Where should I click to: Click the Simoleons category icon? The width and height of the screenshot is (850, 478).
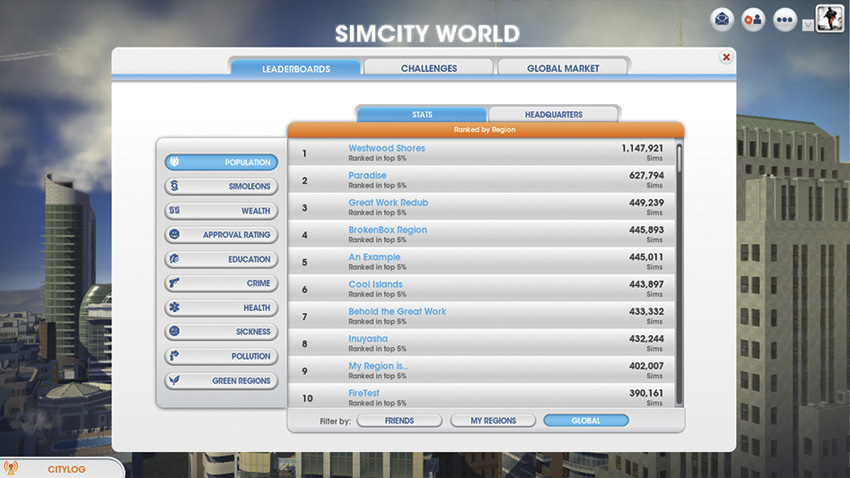click(174, 186)
